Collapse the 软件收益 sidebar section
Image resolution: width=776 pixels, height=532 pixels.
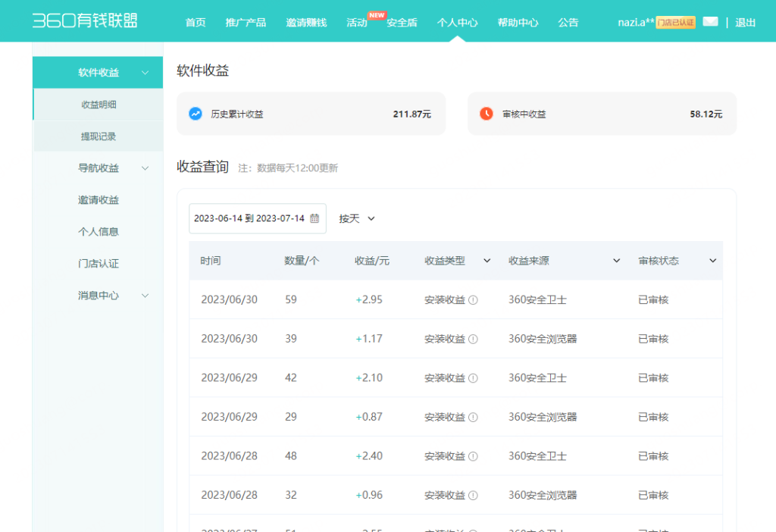145,73
